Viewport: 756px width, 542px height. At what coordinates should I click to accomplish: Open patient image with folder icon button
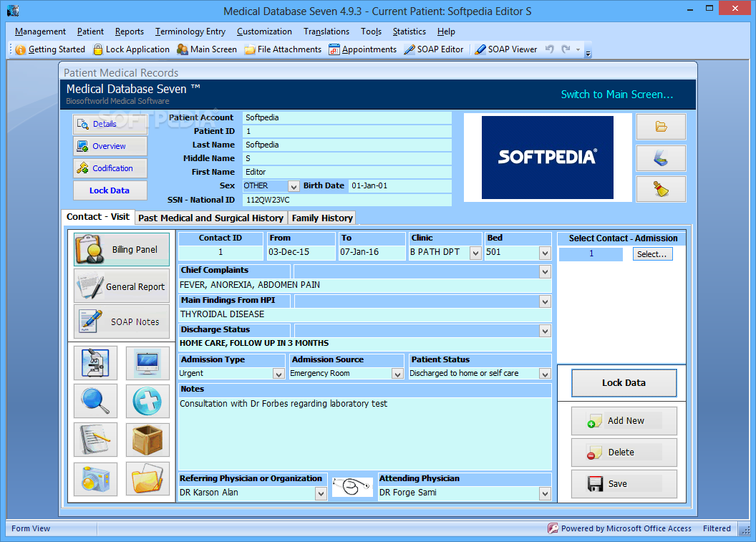tap(661, 127)
